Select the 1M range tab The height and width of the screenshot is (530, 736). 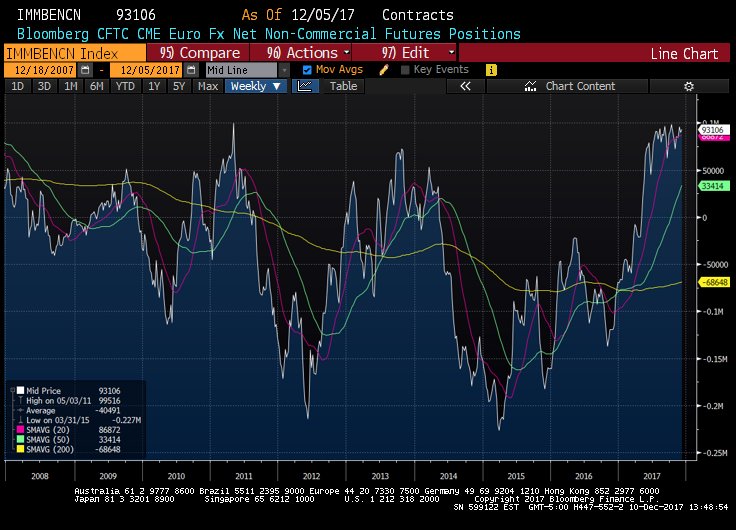[71, 86]
